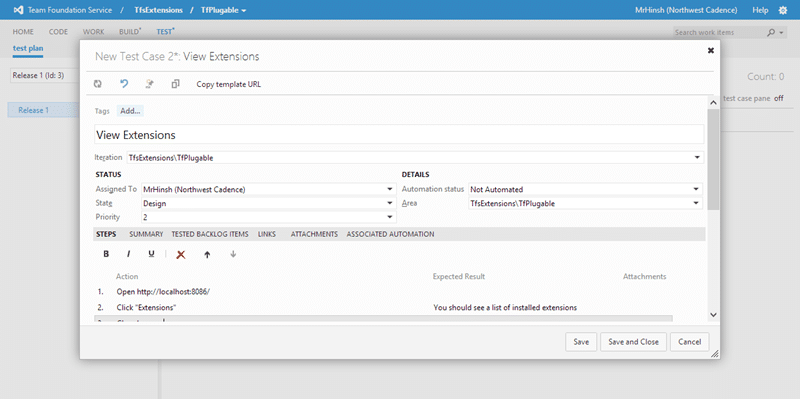Select step 2 Click "Extensions"
800x399 pixels.
pyautogui.click(x=146, y=308)
